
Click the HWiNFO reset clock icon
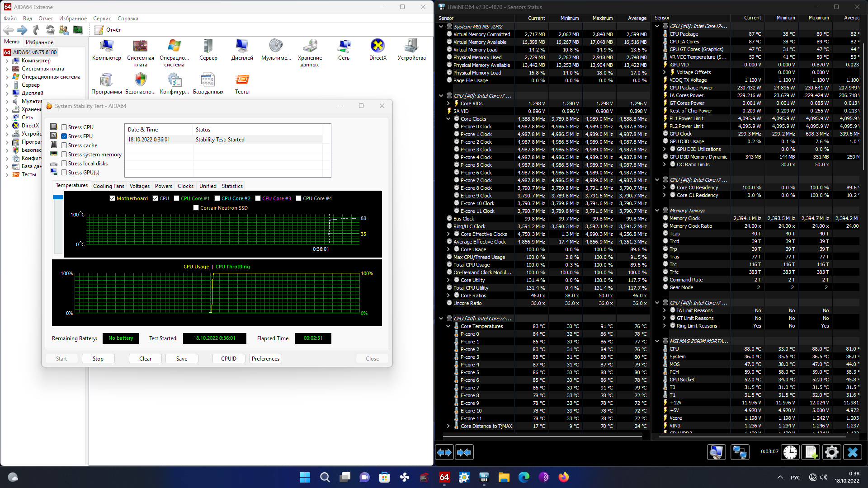tap(790, 452)
